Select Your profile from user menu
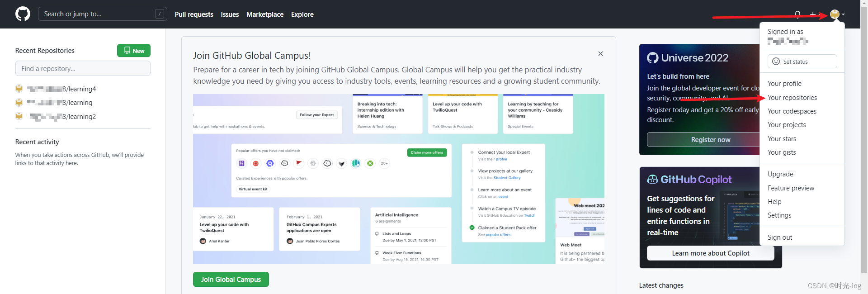This screenshot has height=294, width=868. click(x=784, y=84)
